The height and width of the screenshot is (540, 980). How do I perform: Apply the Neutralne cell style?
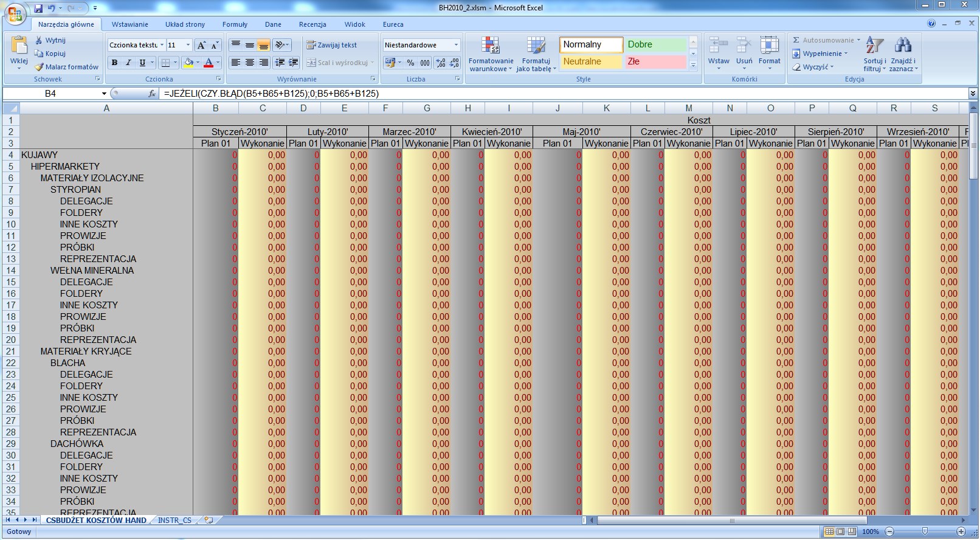(x=591, y=61)
